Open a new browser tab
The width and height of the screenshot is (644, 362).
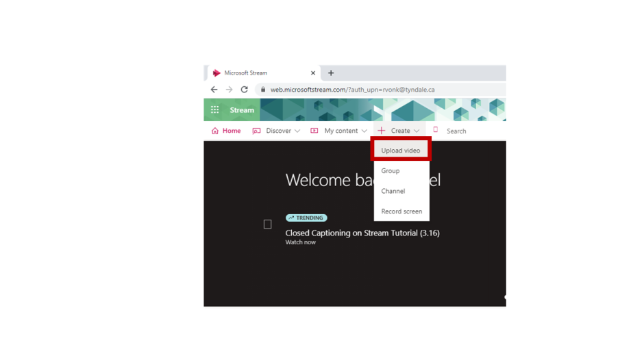331,73
